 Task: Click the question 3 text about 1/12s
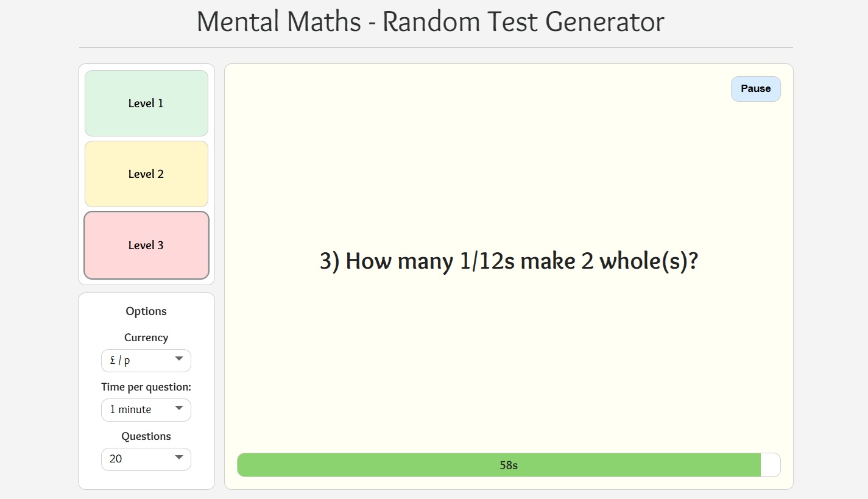tap(509, 261)
